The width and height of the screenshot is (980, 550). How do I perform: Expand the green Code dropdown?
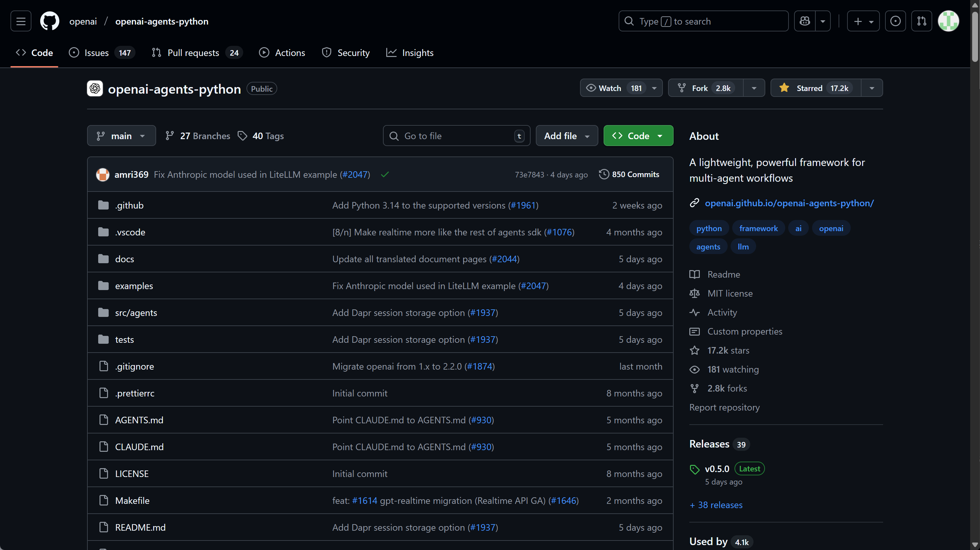tap(638, 136)
